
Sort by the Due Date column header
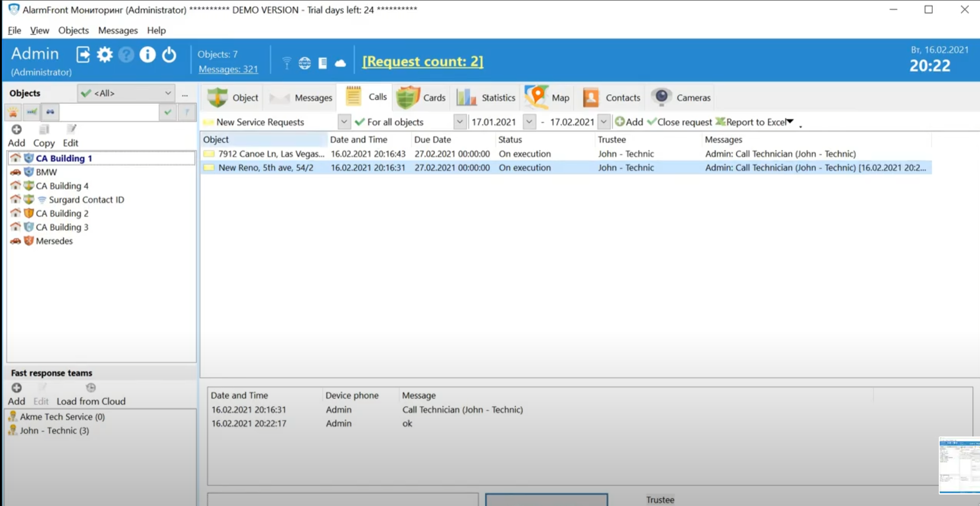tap(453, 140)
